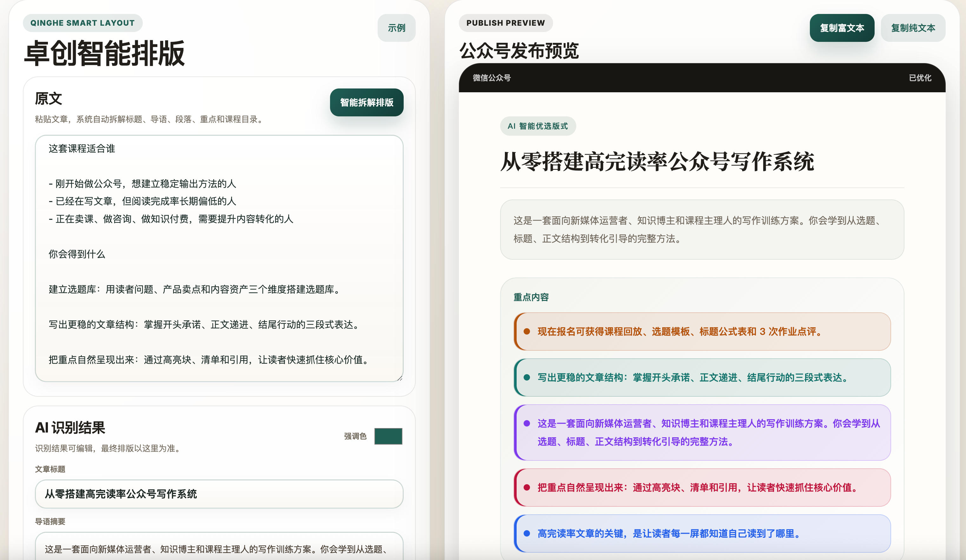Edit the 导语摘要 text field
The image size is (966, 560).
pyautogui.click(x=219, y=546)
